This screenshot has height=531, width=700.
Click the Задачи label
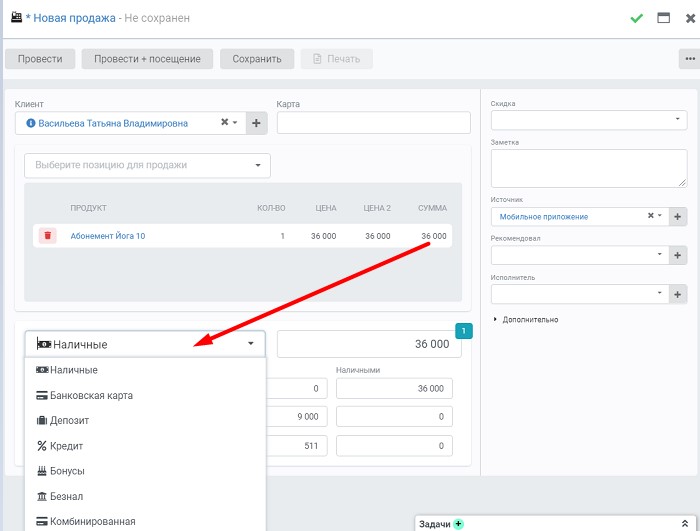point(434,524)
